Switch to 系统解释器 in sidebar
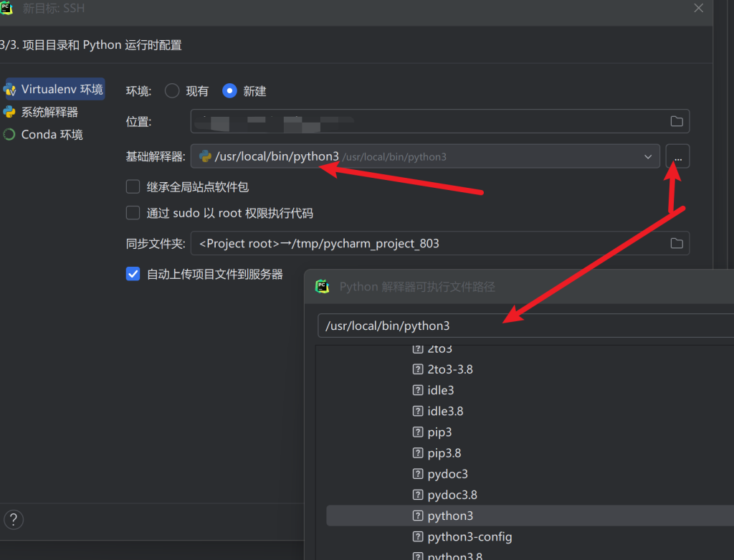 click(x=49, y=112)
